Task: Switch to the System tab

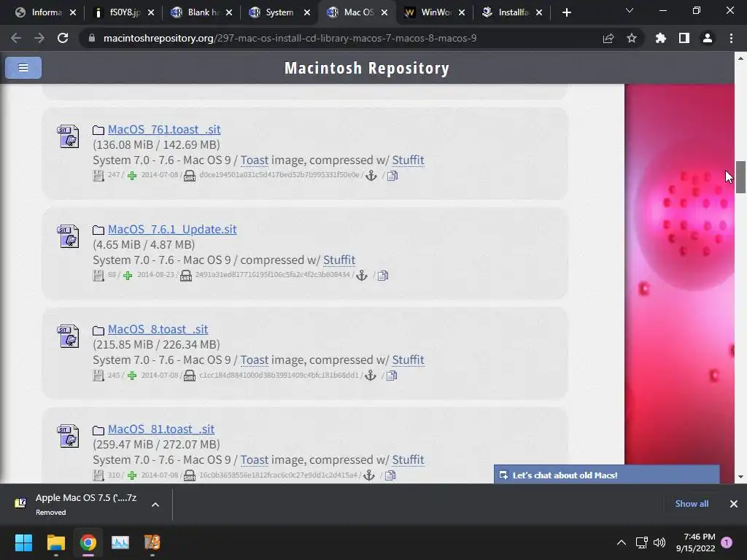Action: click(279, 12)
